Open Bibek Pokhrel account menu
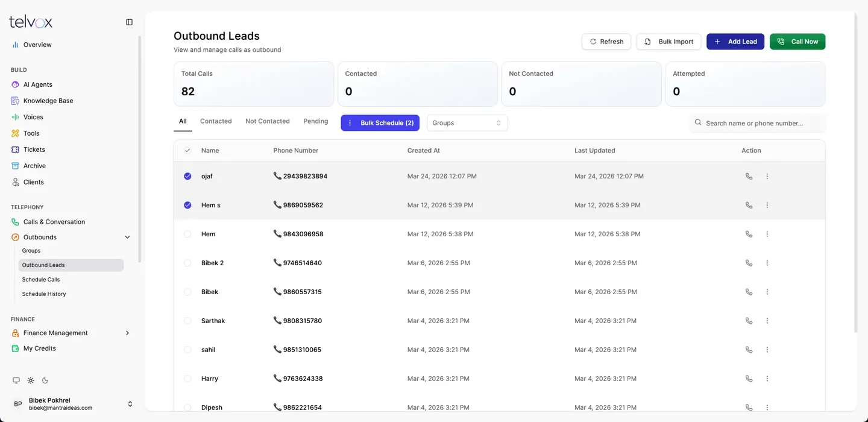This screenshot has width=868, height=422. [x=72, y=404]
